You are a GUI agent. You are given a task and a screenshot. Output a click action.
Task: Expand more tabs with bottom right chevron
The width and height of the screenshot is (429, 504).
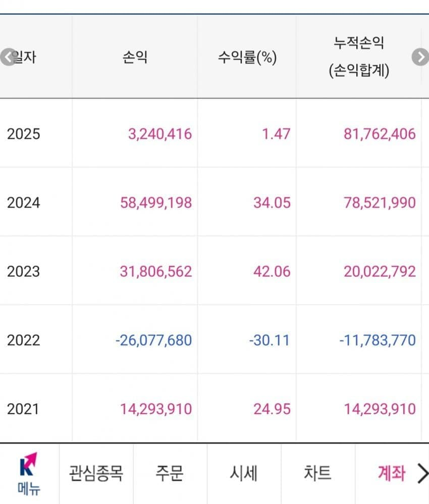(422, 474)
